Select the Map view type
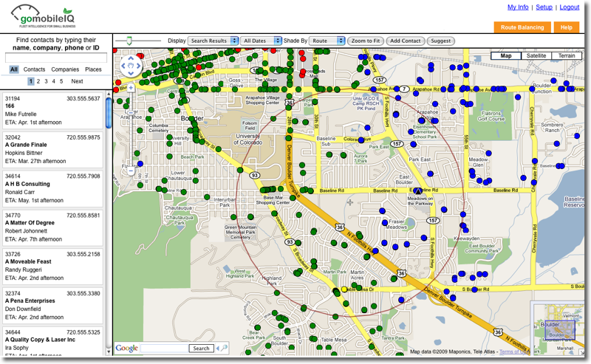The image size is (591, 364). click(506, 56)
